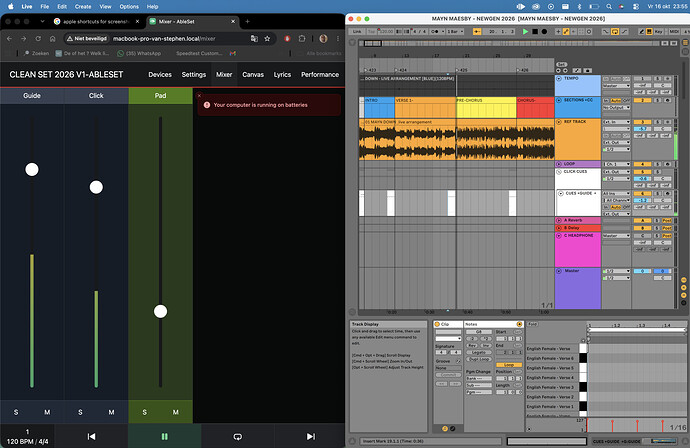The height and width of the screenshot is (448, 690).
Task: Open the Apple menu
Action: click(x=10, y=7)
